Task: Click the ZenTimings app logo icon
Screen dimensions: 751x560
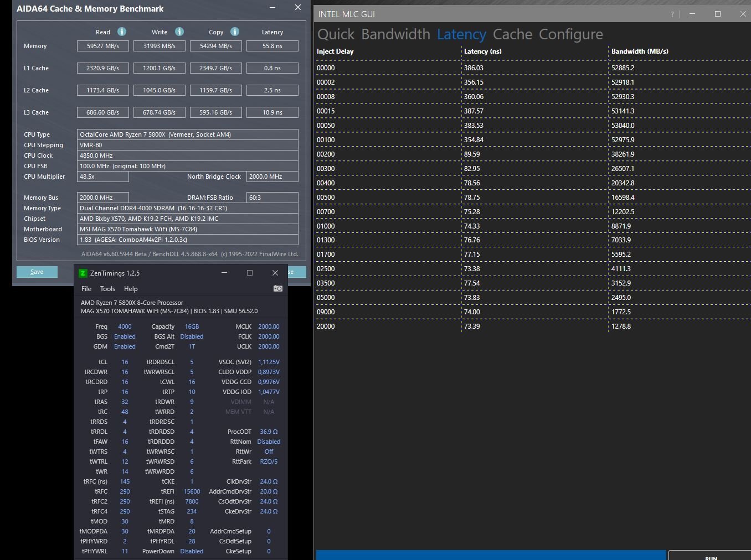Action: pos(83,273)
